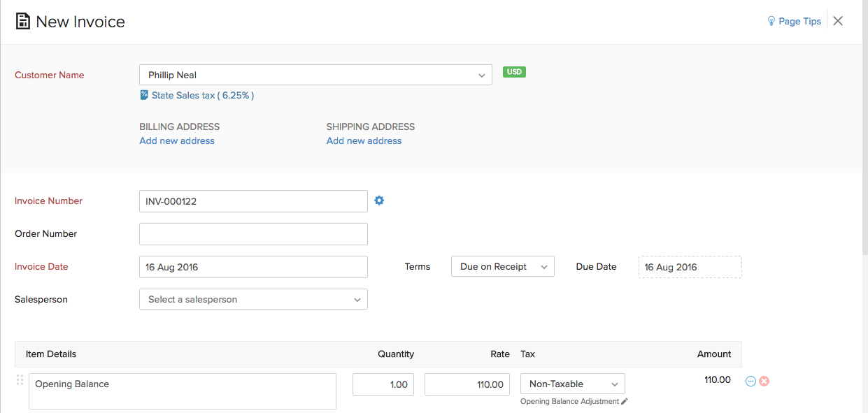This screenshot has width=868, height=413.
Task: Click the State Sales tax (6.25%) link
Action: tap(203, 95)
